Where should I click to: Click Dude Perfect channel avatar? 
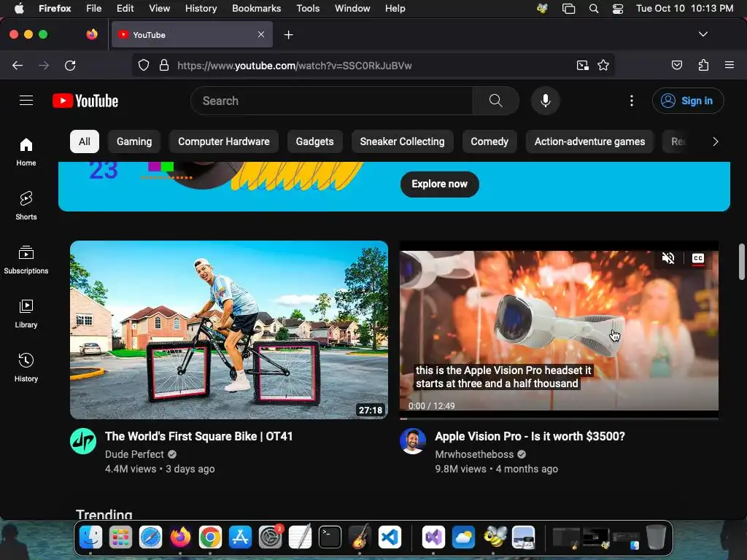click(x=83, y=441)
